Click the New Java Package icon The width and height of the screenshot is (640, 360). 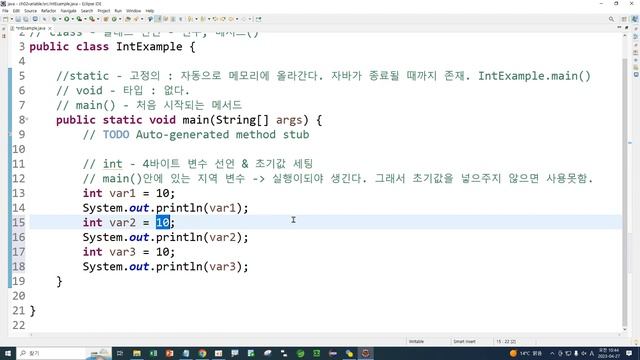point(106,19)
